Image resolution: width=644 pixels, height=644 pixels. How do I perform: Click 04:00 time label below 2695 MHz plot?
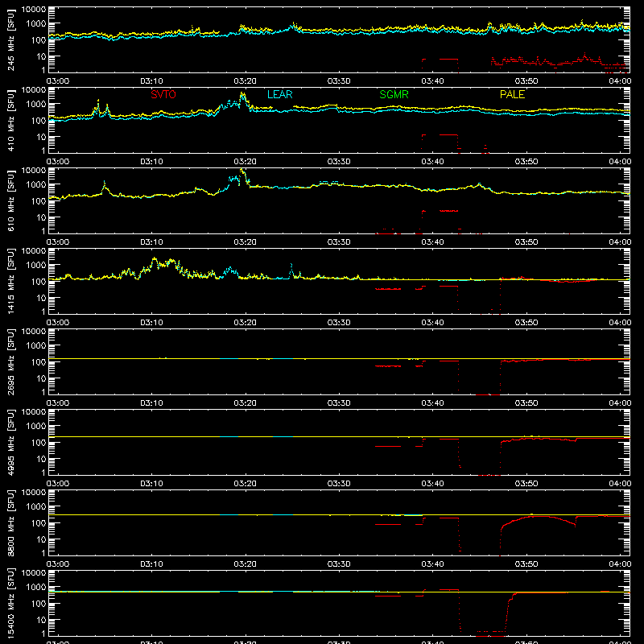[620, 403]
